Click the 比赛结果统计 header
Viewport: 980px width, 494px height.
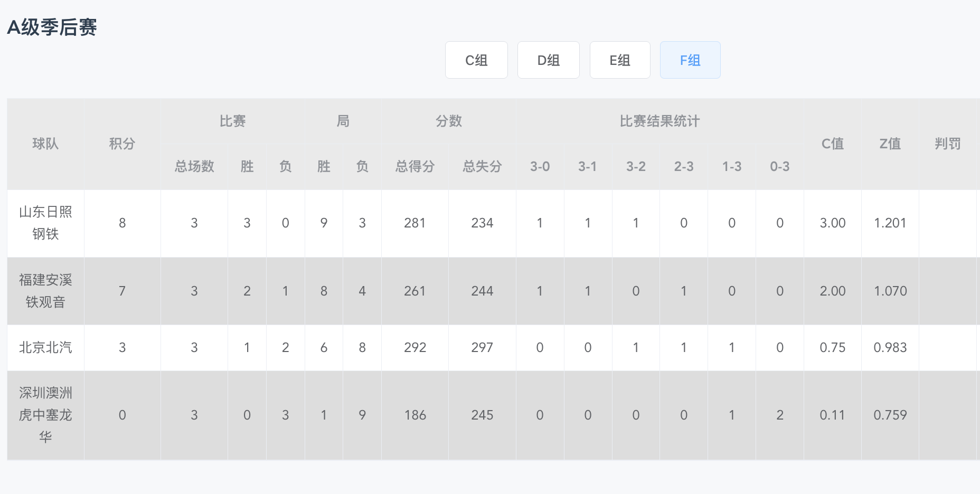click(659, 121)
